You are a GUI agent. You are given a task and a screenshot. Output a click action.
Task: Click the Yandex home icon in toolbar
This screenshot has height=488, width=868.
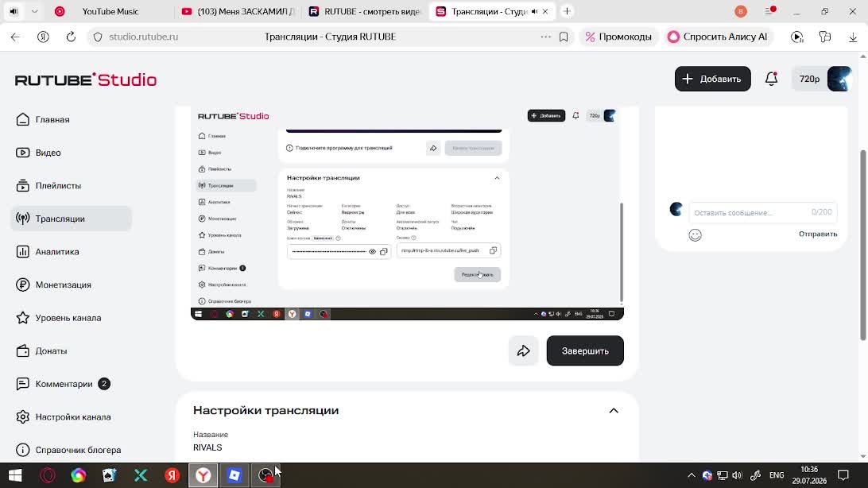tap(43, 37)
